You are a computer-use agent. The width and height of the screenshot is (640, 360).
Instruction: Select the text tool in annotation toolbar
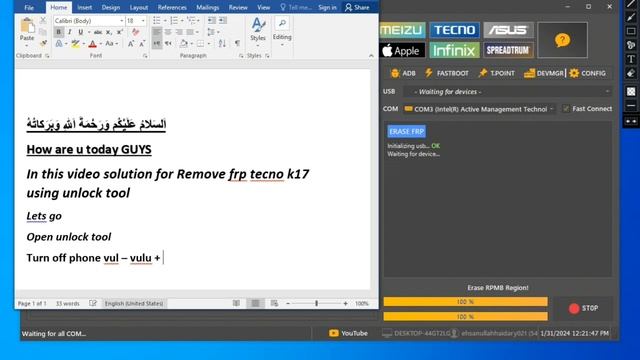pos(631,59)
